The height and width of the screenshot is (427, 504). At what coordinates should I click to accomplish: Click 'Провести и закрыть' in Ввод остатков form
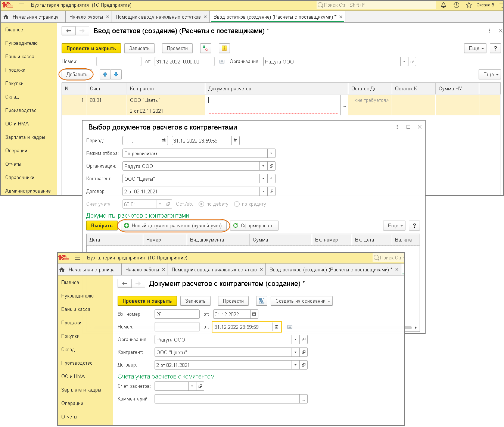[x=91, y=48]
